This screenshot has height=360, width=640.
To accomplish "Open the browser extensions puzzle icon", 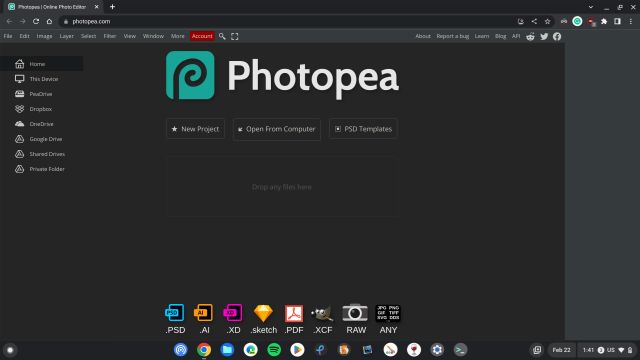I will (x=604, y=21).
